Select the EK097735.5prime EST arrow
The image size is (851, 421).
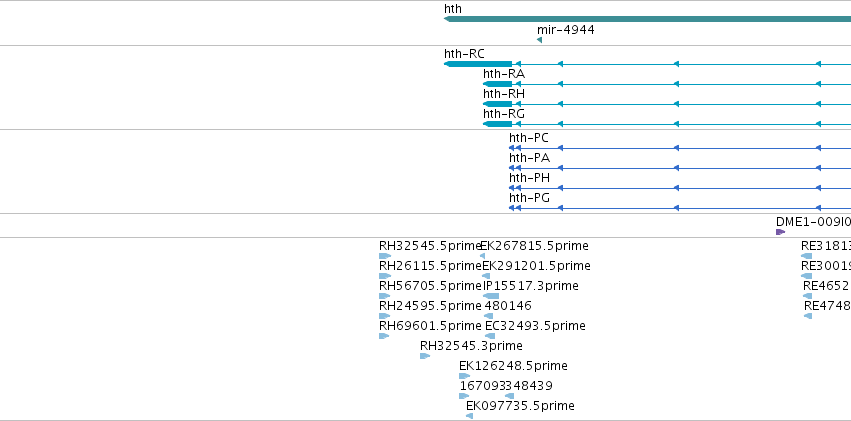coord(469,417)
